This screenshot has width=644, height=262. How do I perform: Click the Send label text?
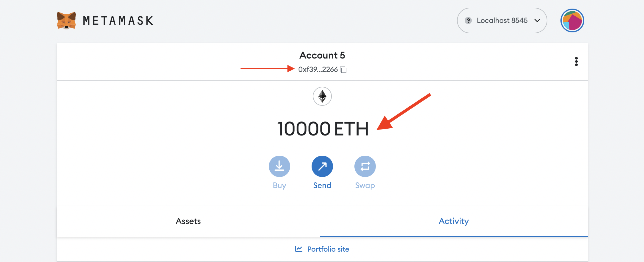(322, 185)
